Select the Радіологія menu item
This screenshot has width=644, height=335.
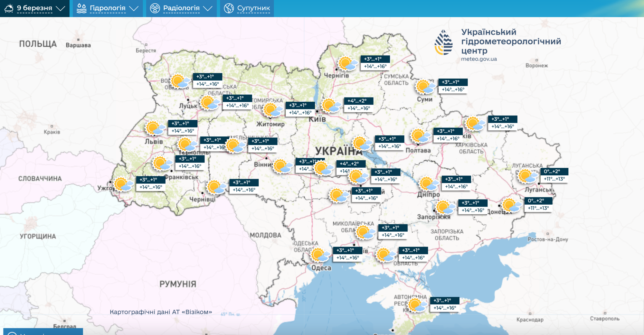click(x=181, y=8)
